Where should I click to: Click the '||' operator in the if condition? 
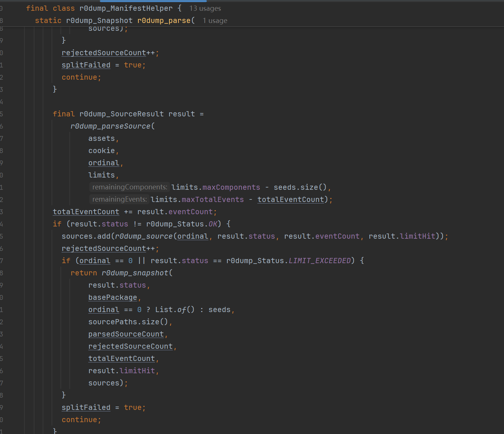tap(142, 261)
